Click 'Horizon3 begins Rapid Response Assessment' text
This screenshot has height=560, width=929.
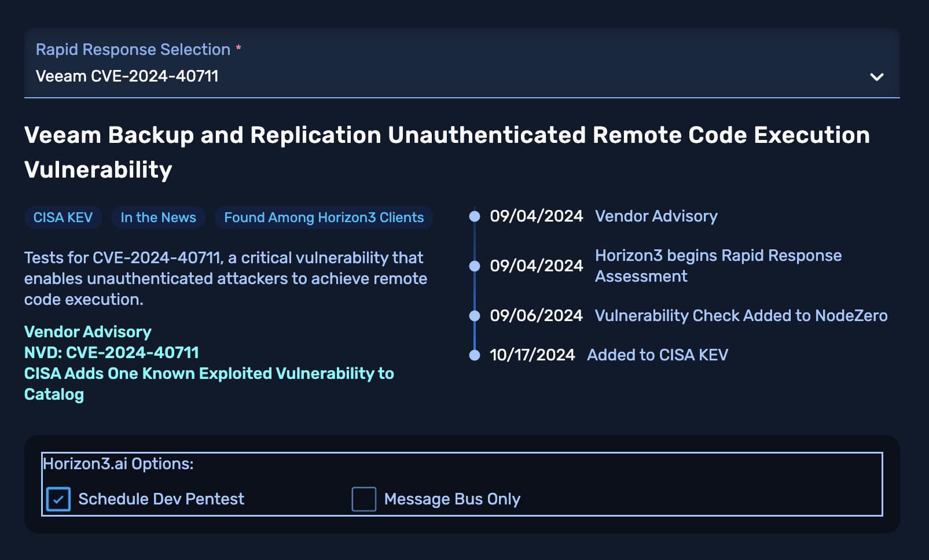pyautogui.click(x=718, y=266)
